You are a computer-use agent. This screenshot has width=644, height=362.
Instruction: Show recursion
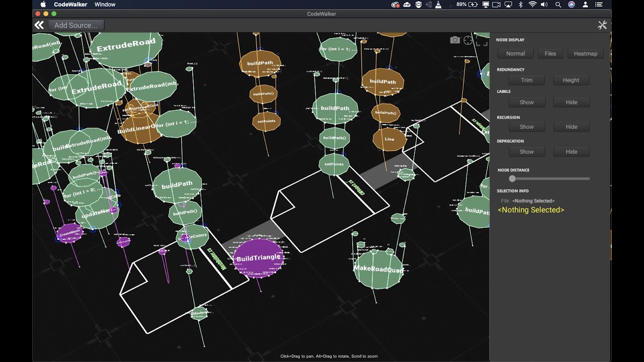(527, 127)
